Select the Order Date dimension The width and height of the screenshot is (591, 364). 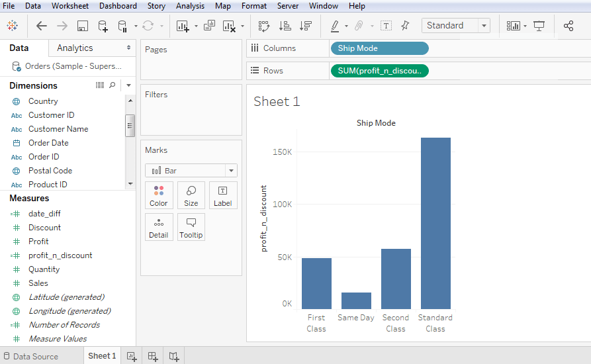[x=48, y=143]
